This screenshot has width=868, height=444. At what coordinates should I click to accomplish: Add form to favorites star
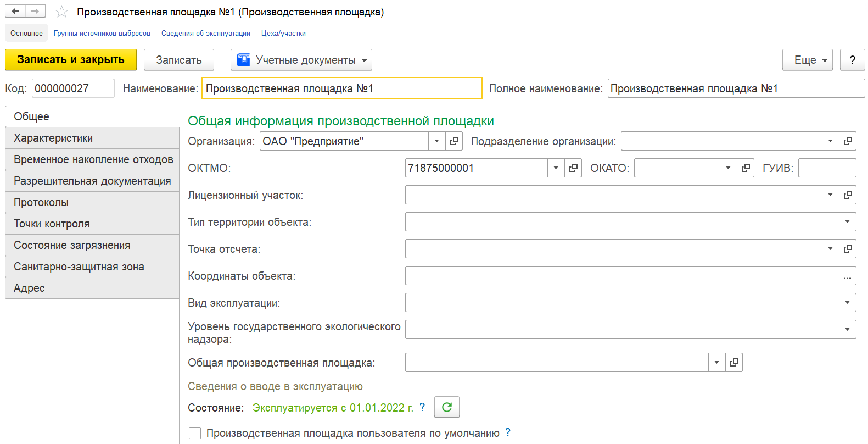(x=61, y=12)
